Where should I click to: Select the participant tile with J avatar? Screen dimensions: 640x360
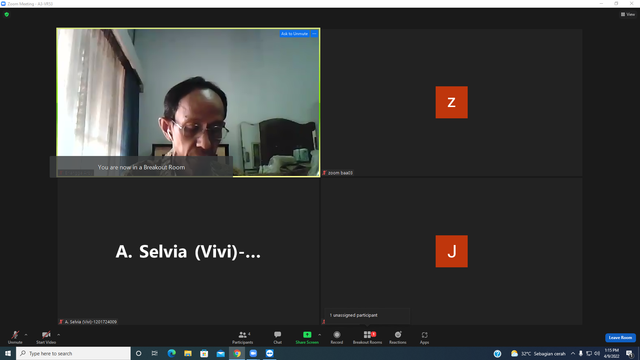(x=451, y=251)
